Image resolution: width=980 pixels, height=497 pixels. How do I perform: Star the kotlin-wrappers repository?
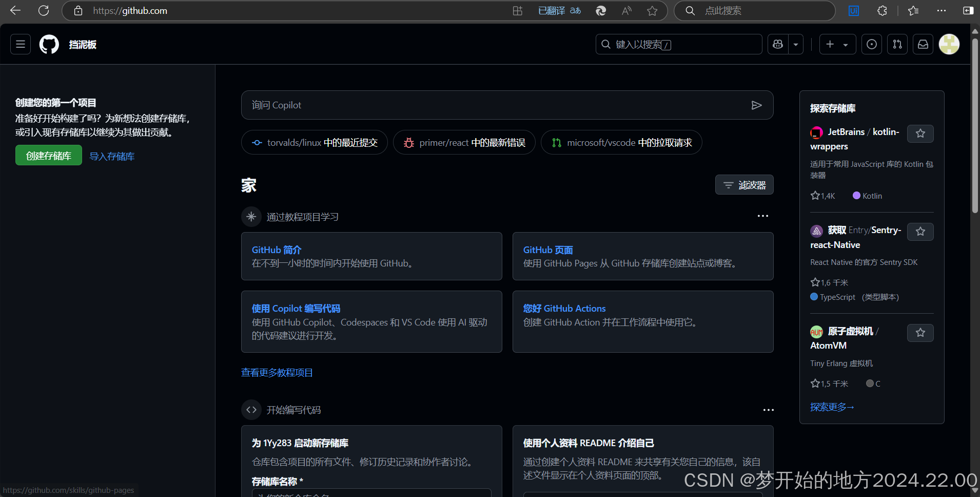(920, 133)
